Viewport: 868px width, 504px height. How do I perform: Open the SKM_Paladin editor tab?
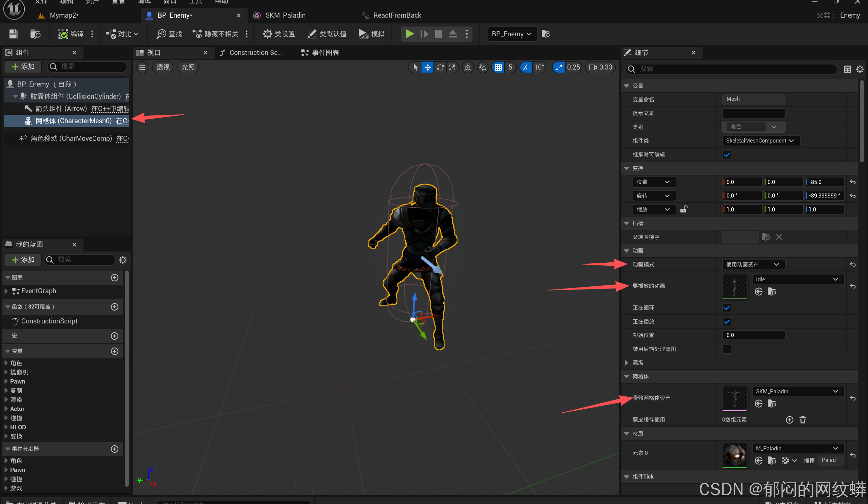coord(285,15)
